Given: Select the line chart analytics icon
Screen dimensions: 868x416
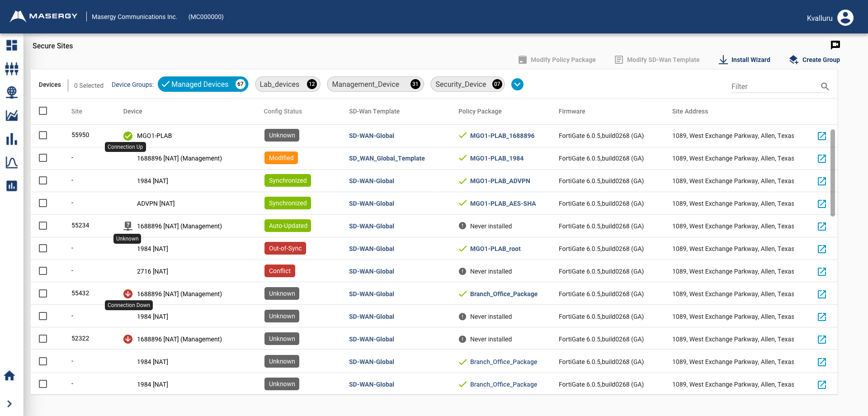Looking at the screenshot, I should pyautogui.click(x=11, y=116).
